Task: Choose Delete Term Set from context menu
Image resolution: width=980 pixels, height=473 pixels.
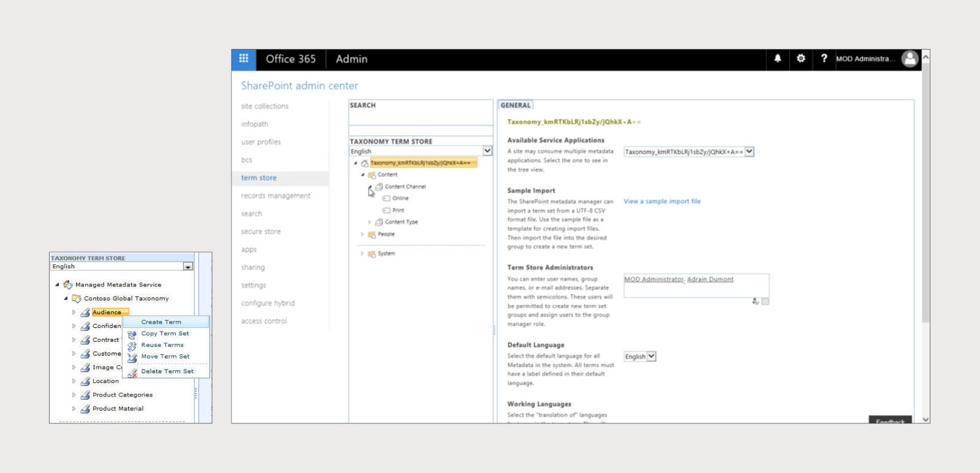Action: [167, 371]
